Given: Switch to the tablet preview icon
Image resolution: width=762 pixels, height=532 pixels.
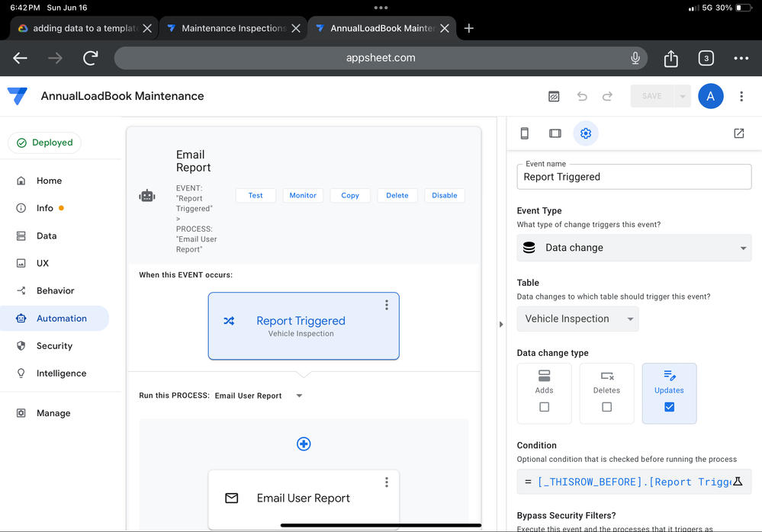Looking at the screenshot, I should click(555, 133).
